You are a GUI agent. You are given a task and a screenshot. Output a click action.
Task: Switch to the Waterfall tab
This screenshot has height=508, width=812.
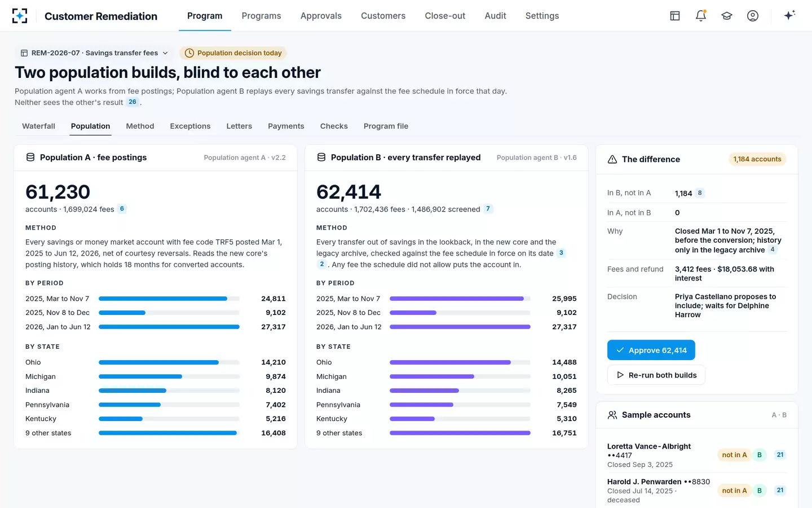click(x=38, y=126)
